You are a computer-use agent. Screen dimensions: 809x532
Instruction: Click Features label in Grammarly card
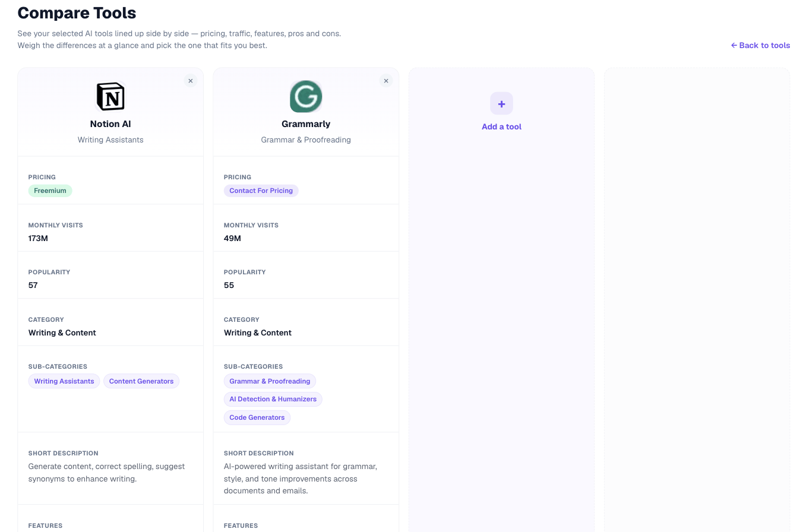click(x=241, y=525)
